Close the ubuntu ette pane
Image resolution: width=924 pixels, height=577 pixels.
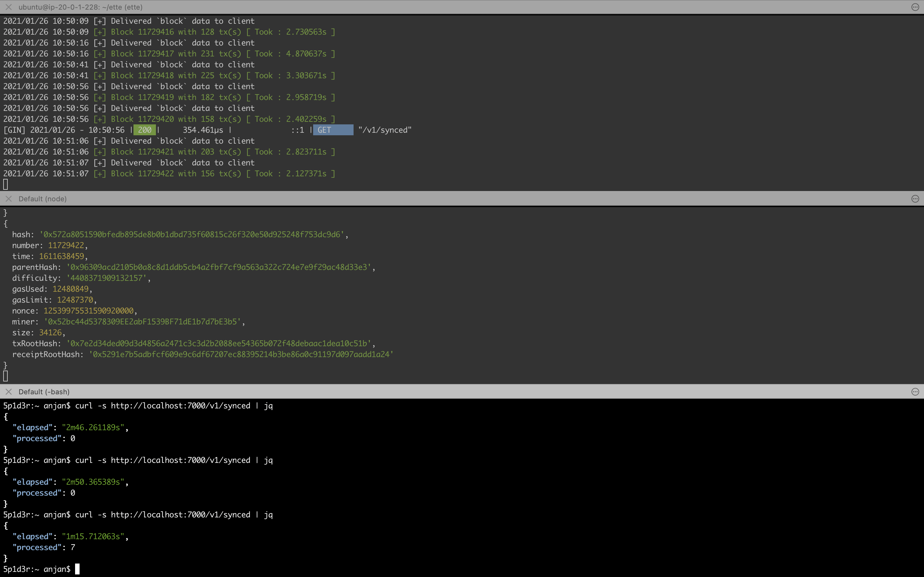point(8,7)
